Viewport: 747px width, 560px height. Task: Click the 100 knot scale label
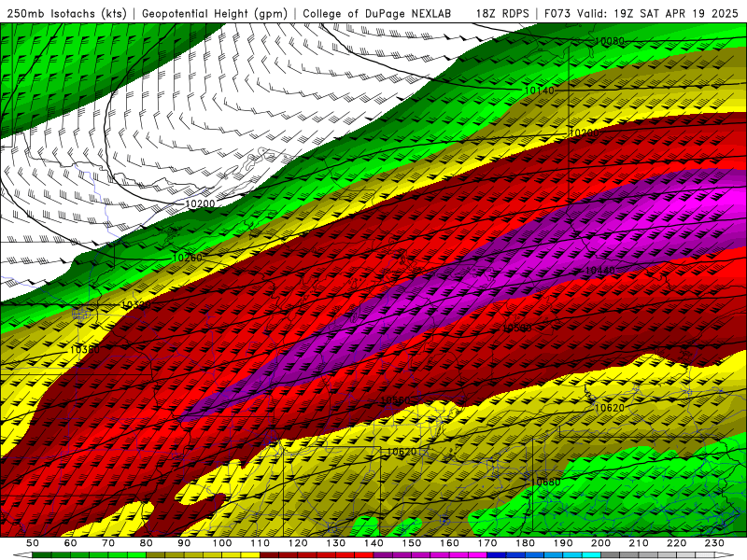click(x=222, y=543)
